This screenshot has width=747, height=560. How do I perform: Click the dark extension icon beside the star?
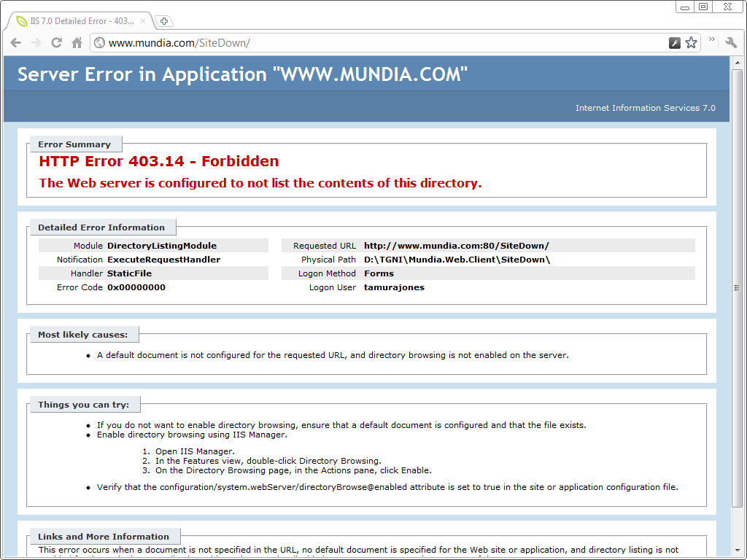675,43
